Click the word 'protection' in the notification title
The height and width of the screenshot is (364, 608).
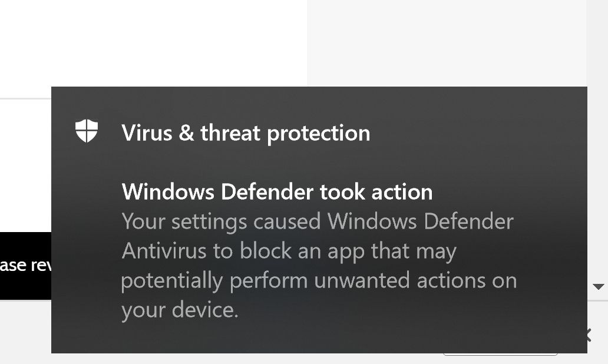(x=319, y=133)
